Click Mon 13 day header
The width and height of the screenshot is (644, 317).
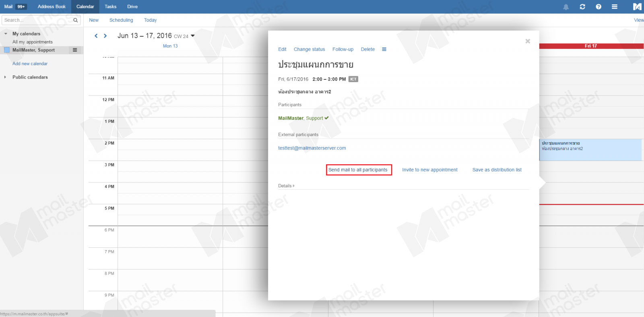coord(170,46)
